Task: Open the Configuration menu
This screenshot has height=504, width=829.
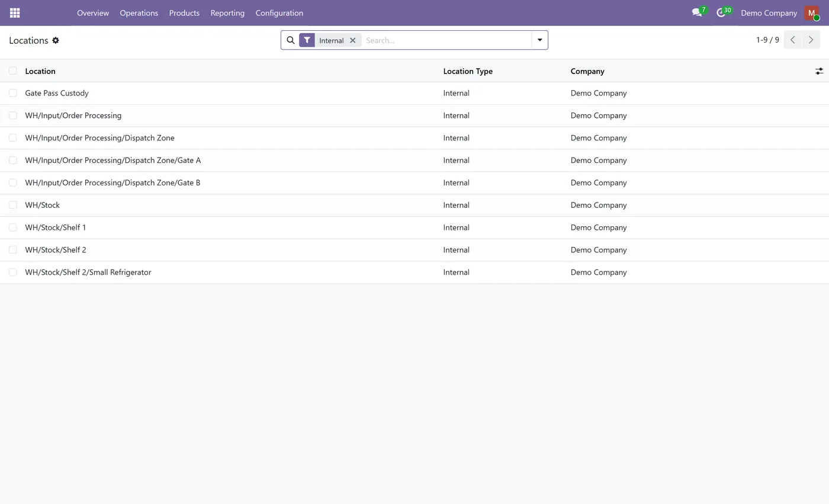Action: coord(279,13)
